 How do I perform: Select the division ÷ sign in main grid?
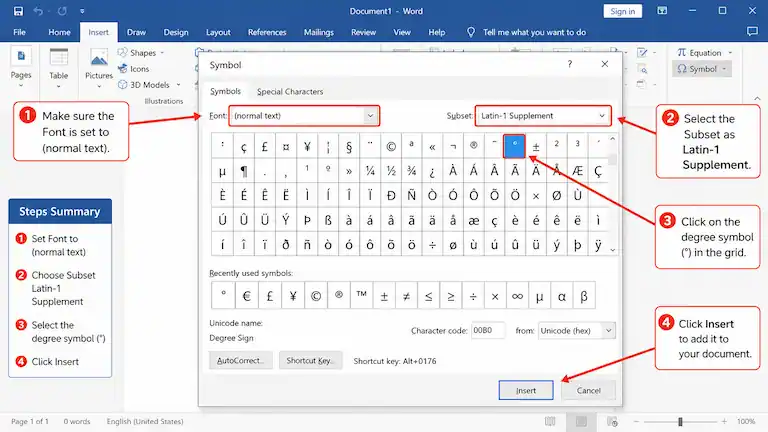(x=432, y=244)
